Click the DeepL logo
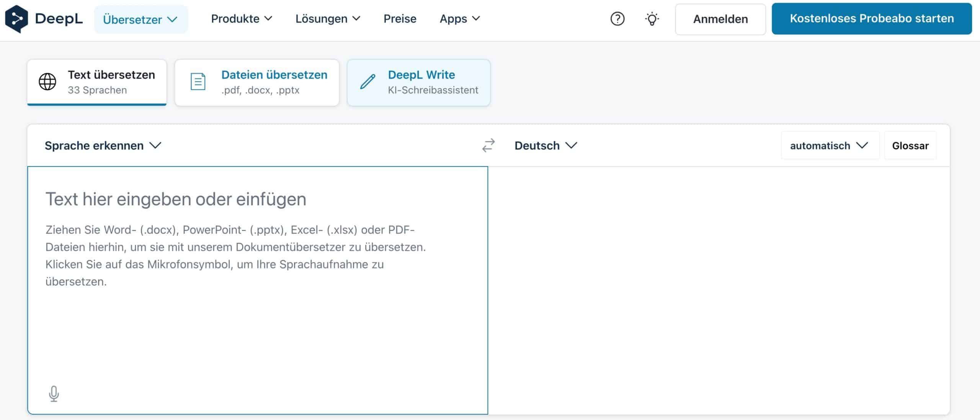 pyautogui.click(x=44, y=19)
